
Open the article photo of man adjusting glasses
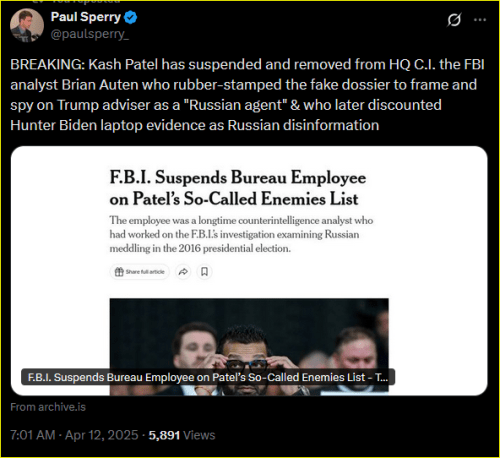pyautogui.click(x=249, y=347)
